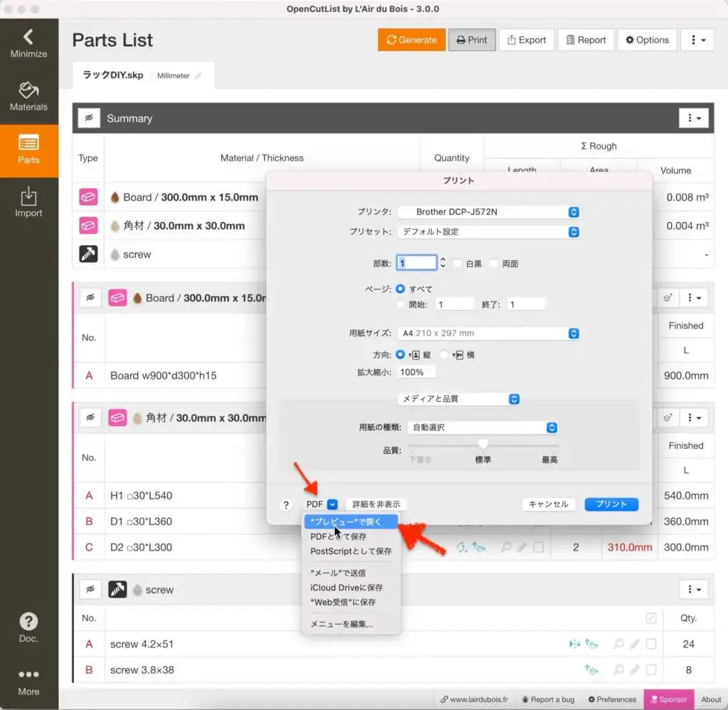The width and height of the screenshot is (728, 710).
Task: Enable the 両面 two-sided checkbox
Action: (x=493, y=263)
